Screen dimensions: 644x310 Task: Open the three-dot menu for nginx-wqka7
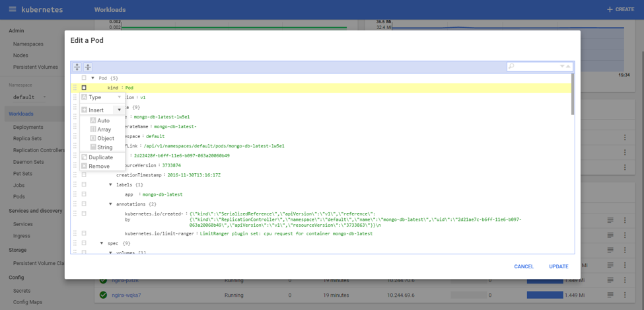point(625,295)
